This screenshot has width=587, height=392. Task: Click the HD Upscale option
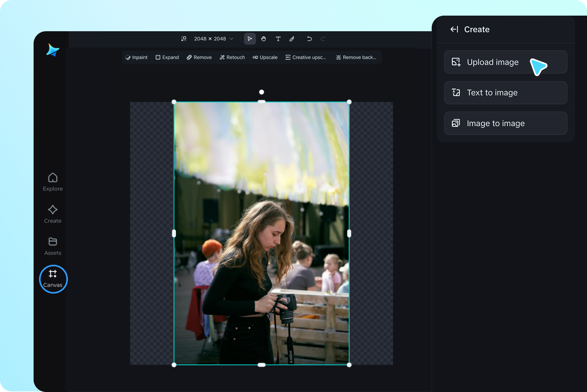click(265, 57)
